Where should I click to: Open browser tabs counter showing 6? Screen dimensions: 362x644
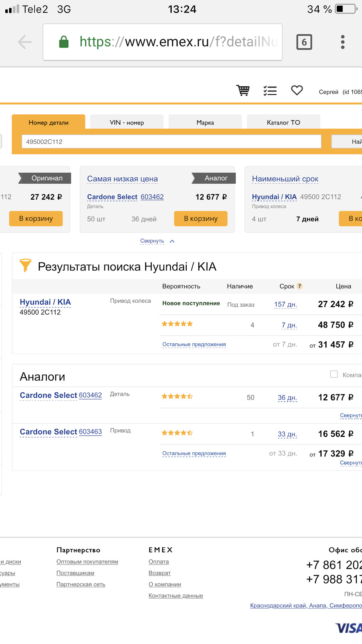[x=304, y=42]
